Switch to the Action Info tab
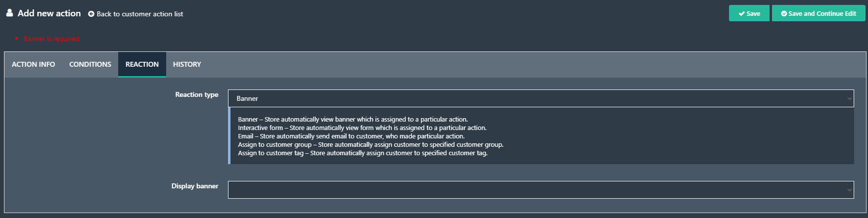Image resolution: width=868 pixels, height=218 pixels. (33, 64)
